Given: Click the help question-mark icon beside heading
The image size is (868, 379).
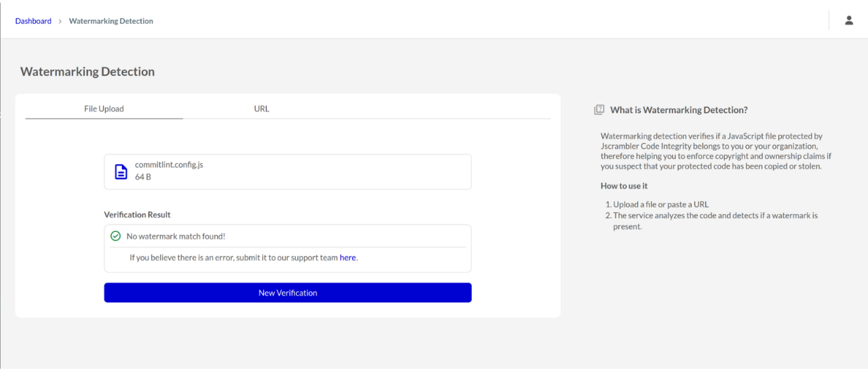Looking at the screenshot, I should (599, 110).
